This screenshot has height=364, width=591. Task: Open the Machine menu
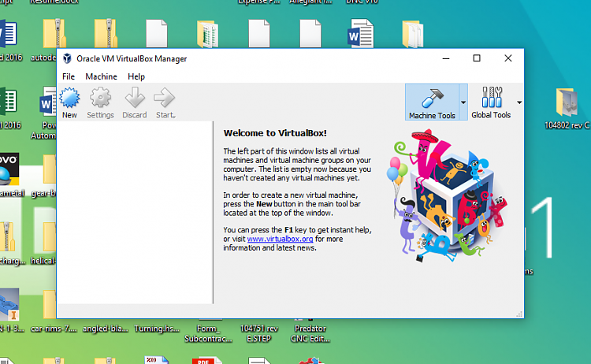(102, 76)
